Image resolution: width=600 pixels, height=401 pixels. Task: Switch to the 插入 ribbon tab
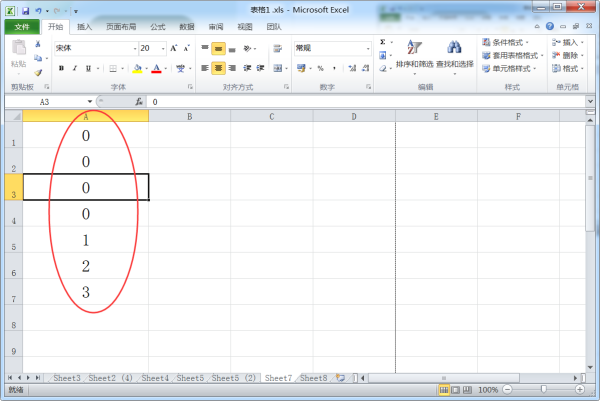pos(85,27)
